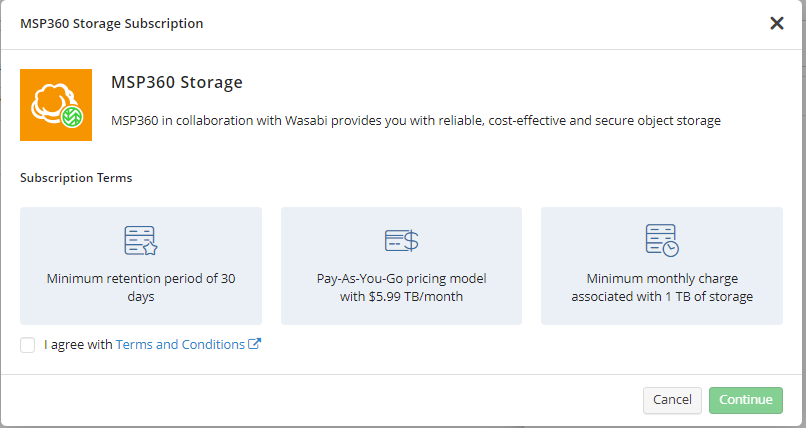Click the external link icon after Terms and Conditions

[254, 344]
